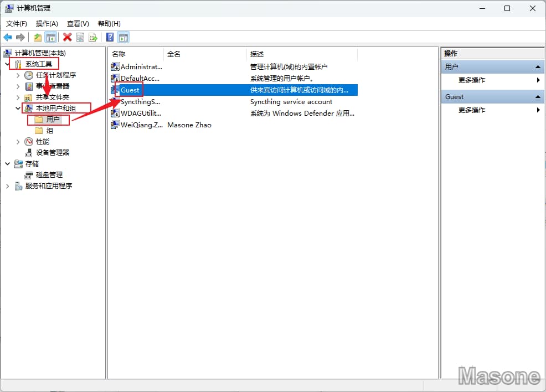Select 磁盘管理 in the tree
The image size is (546, 392).
[x=49, y=175]
